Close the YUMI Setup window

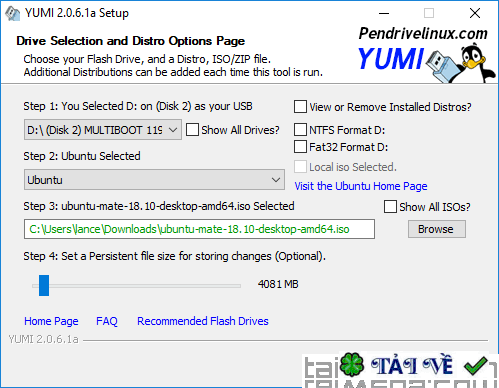475,13
